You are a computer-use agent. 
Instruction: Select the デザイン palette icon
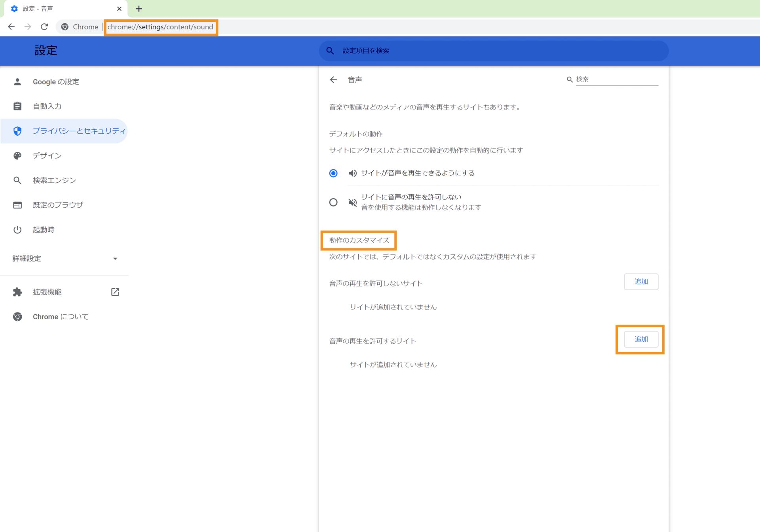(x=17, y=155)
